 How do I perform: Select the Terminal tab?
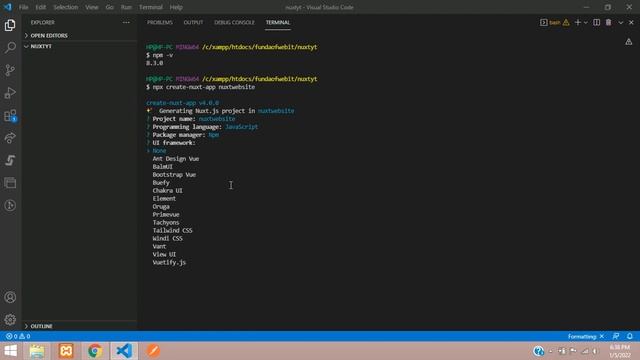(278, 22)
